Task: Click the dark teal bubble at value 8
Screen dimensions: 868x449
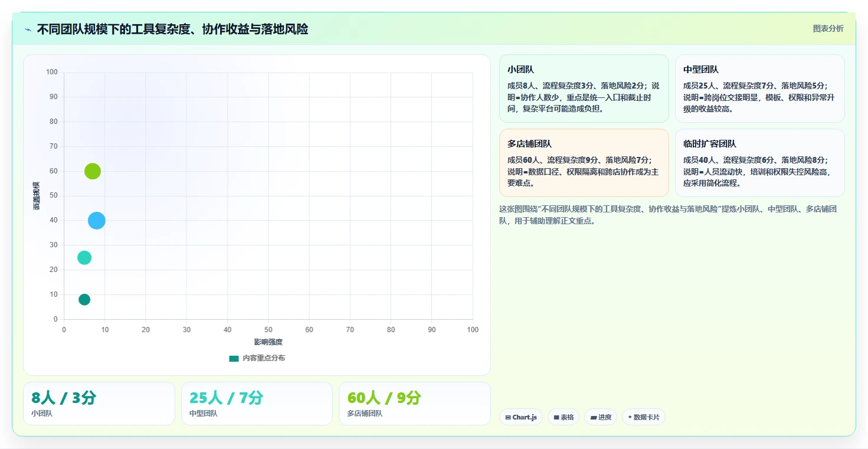Action: pos(84,300)
